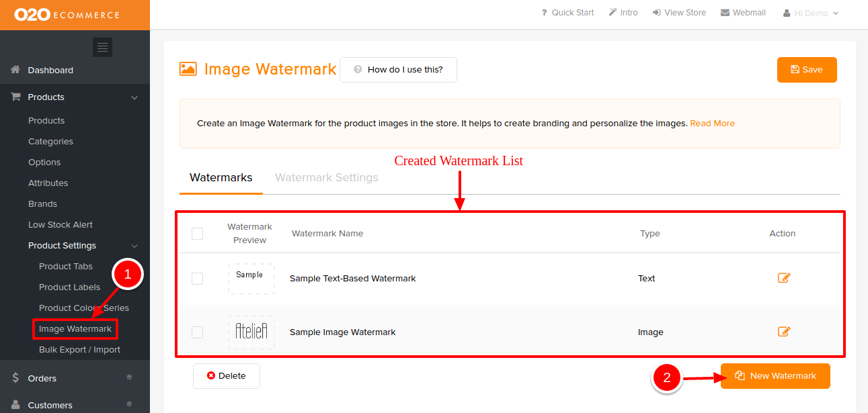Click the Intro wand icon

point(613,12)
